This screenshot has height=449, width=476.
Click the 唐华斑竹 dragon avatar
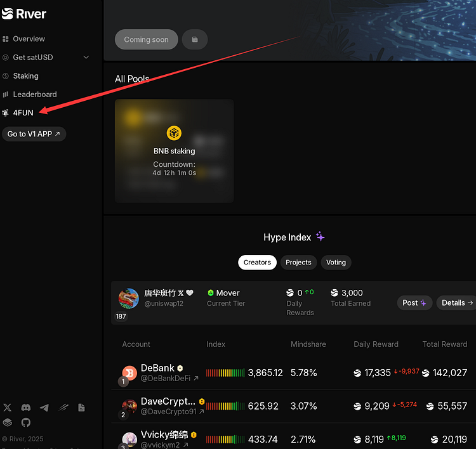pos(129,299)
